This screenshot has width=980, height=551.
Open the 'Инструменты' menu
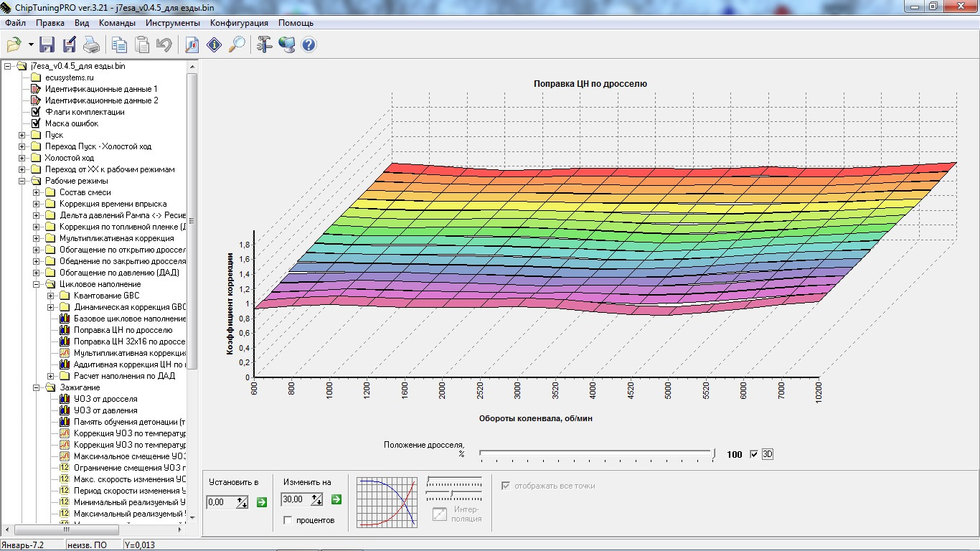point(172,23)
